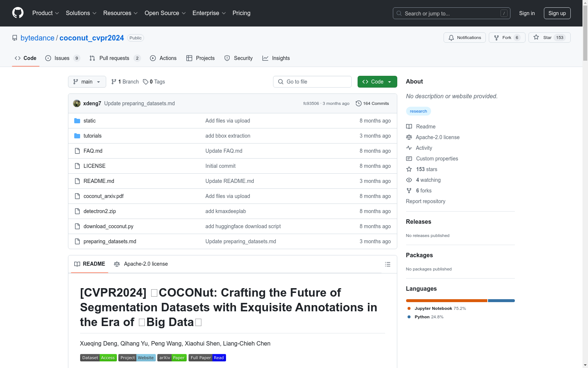
Task: Click the static folder icon
Action: pyautogui.click(x=77, y=121)
